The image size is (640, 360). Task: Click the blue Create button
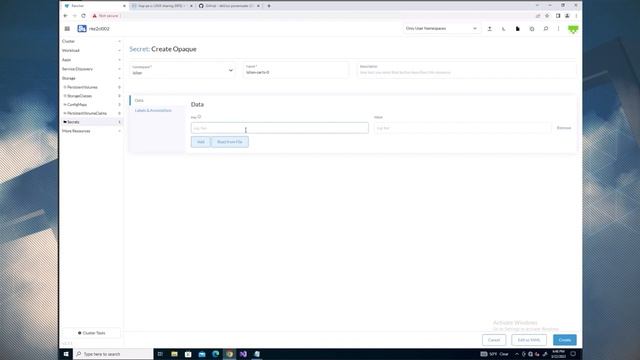click(565, 340)
